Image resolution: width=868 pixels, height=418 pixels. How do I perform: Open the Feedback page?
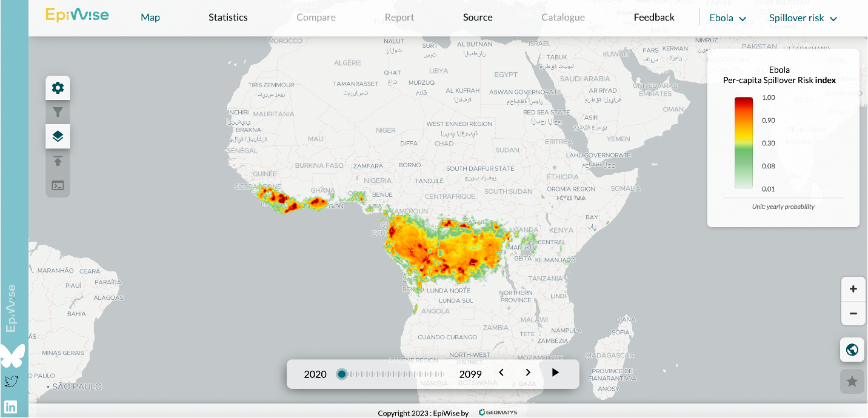tap(654, 18)
